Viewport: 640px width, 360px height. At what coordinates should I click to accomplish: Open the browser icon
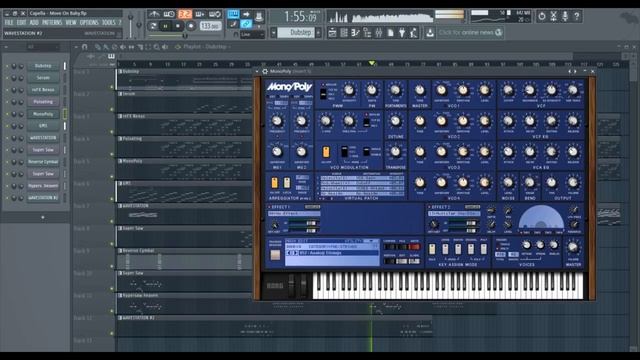tap(367, 33)
